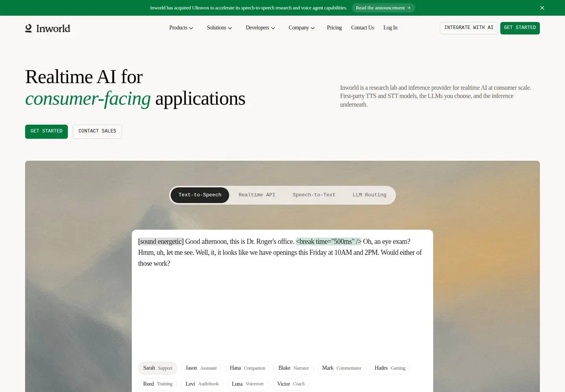Go to the Pricing page
This screenshot has height=392, width=565.
[x=334, y=28]
